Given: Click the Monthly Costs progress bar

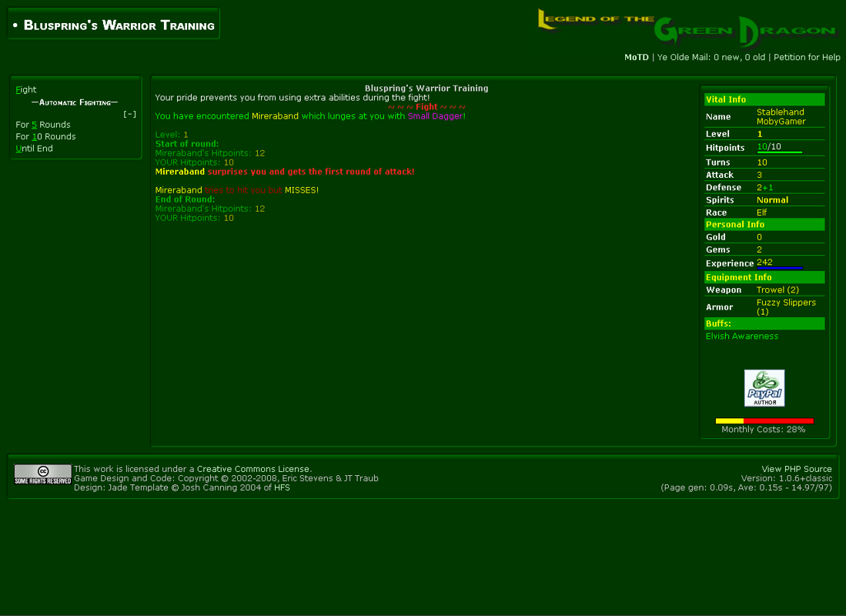Looking at the screenshot, I should pos(764,420).
